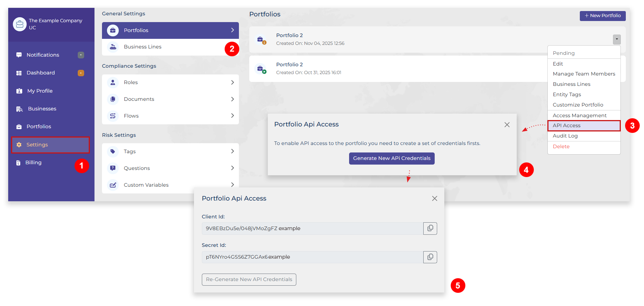Screen dimensions: 644x306
Task: Click the Business Lines row in General Settings
Action: [x=170, y=47]
